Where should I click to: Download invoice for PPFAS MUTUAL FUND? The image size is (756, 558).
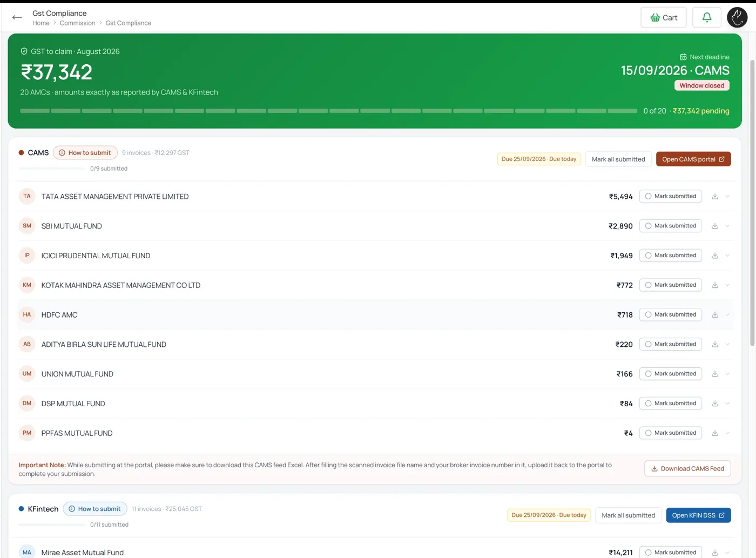pos(715,433)
